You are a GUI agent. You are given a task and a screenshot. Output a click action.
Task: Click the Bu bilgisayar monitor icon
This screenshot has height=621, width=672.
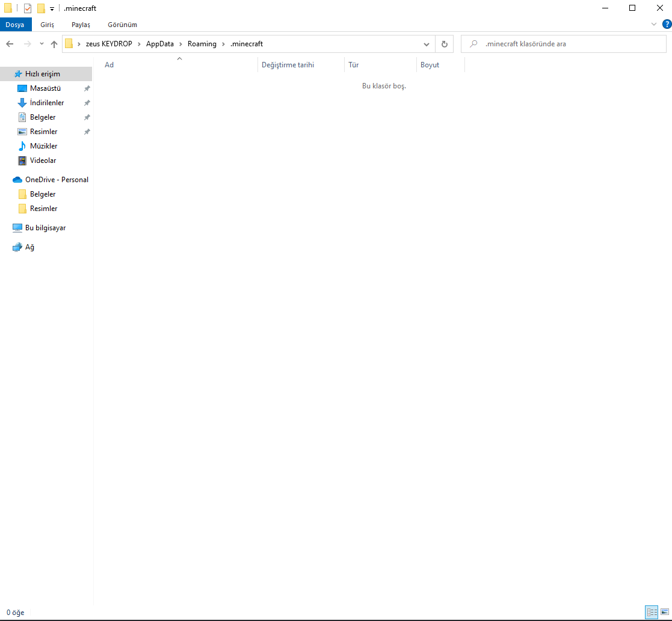[17, 228]
